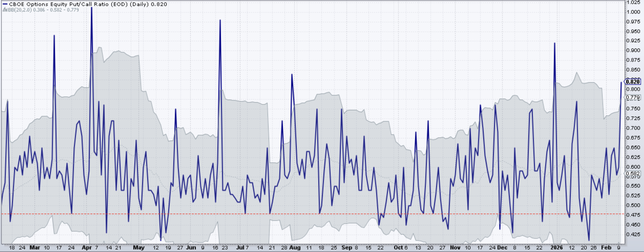Click the 0.425 value on price axis

[633, 234]
